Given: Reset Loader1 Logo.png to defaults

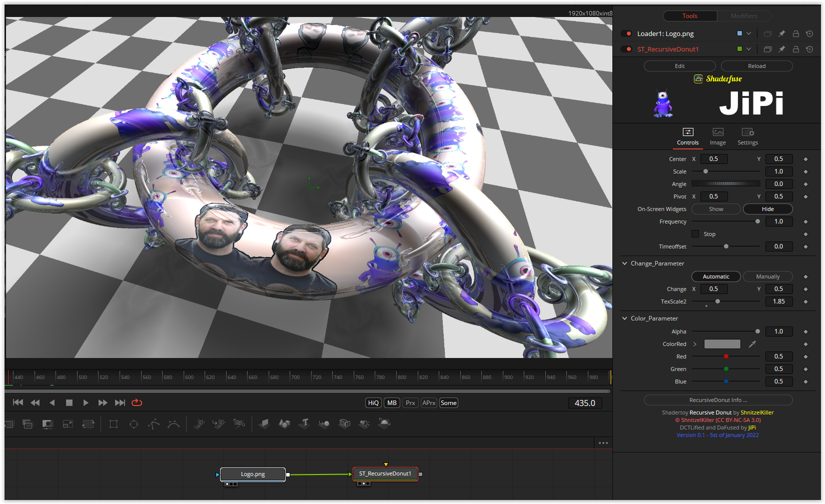Looking at the screenshot, I should click(x=809, y=33).
